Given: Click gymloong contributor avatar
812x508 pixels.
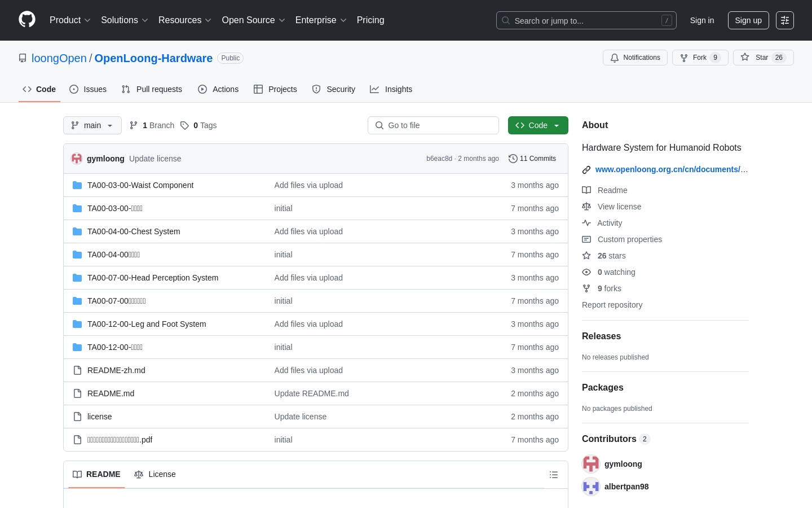Looking at the screenshot, I should [x=591, y=464].
